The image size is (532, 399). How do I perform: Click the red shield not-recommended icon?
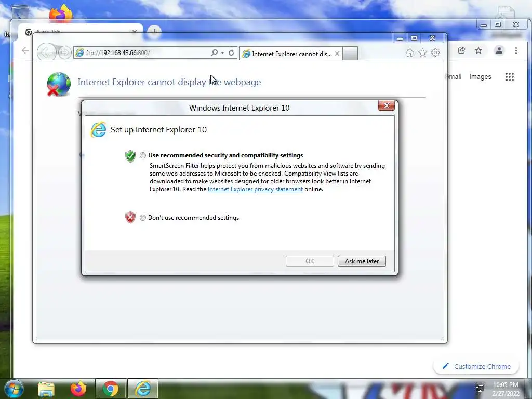pos(130,217)
